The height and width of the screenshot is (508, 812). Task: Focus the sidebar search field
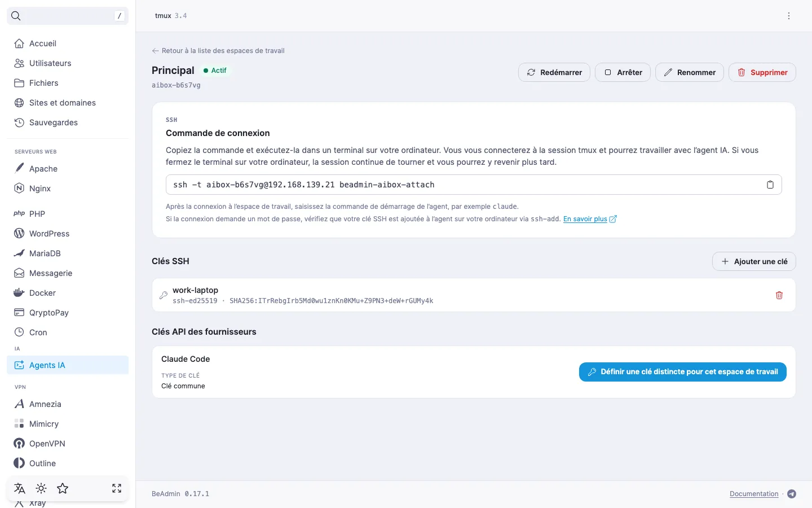click(x=68, y=16)
